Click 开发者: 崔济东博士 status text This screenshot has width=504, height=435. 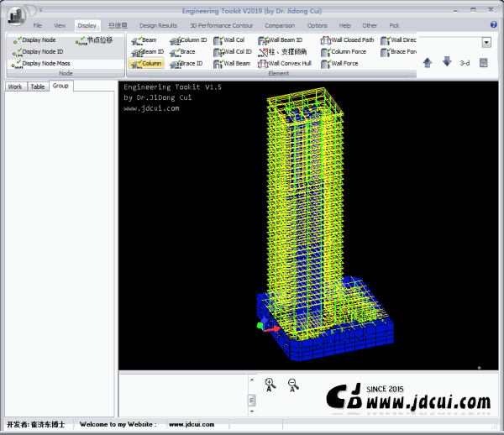(x=36, y=424)
